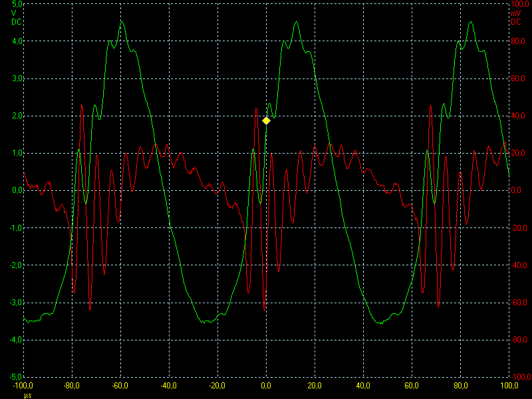This screenshot has height=399, width=532.
Task: Select the red "mV" unit label
Action: [x=515, y=13]
